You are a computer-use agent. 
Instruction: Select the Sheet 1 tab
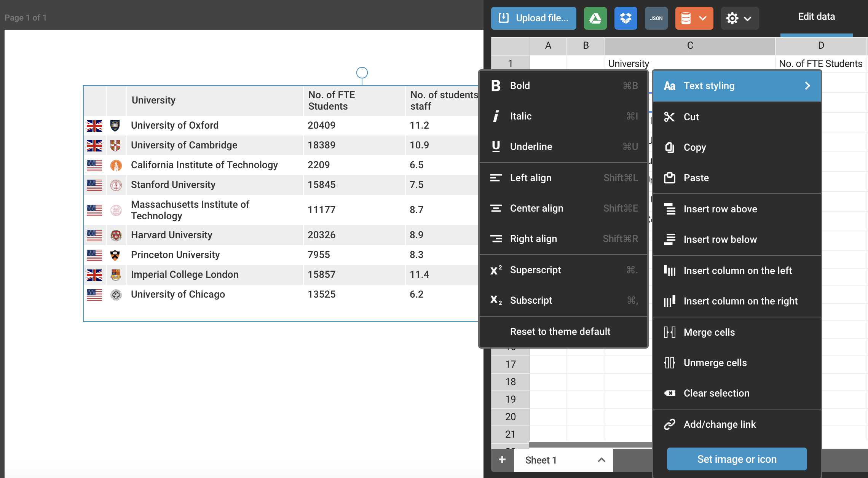(x=542, y=460)
